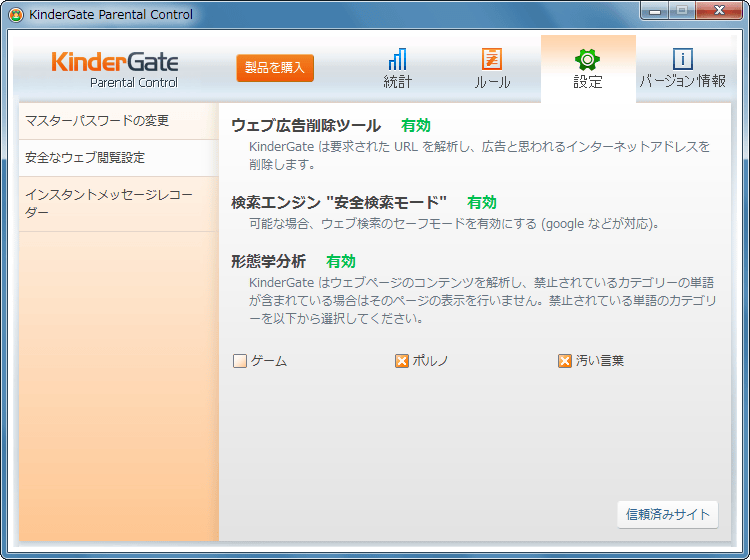Open マスターパスワードの変更 in sidebar
Image resolution: width=750 pixels, height=560 pixels.
(119, 121)
